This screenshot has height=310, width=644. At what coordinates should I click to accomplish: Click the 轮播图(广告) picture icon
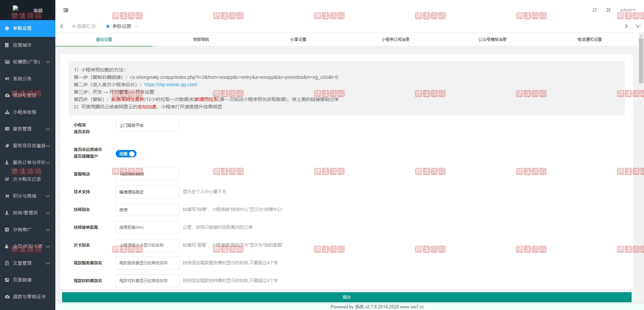[7, 62]
